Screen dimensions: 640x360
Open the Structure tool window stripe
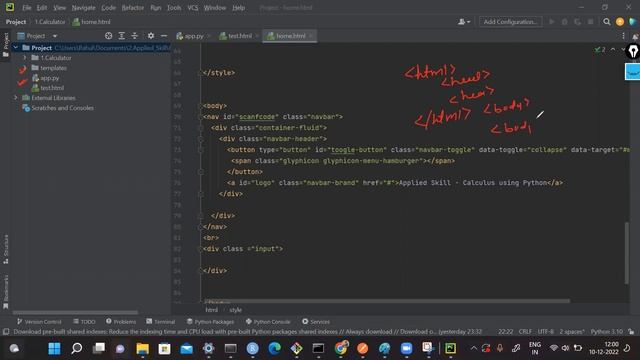pyautogui.click(x=6, y=249)
